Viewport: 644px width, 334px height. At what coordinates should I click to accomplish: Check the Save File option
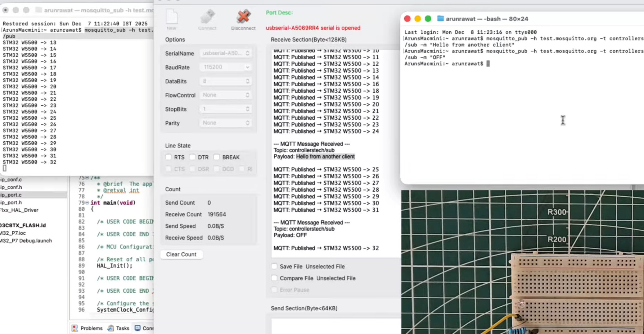[x=274, y=266]
